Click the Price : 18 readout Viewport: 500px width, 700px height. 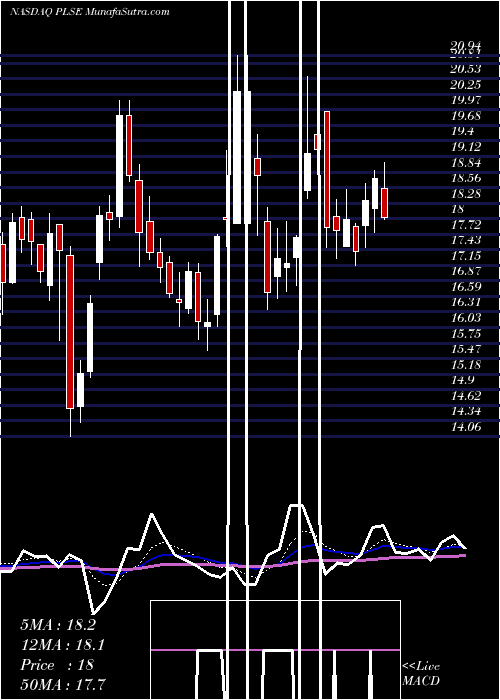[57, 665]
